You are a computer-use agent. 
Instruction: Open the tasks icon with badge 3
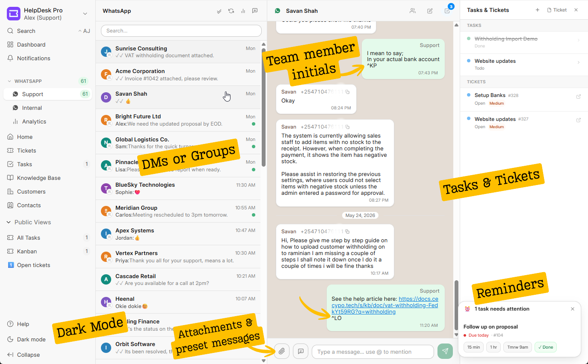[x=447, y=10]
